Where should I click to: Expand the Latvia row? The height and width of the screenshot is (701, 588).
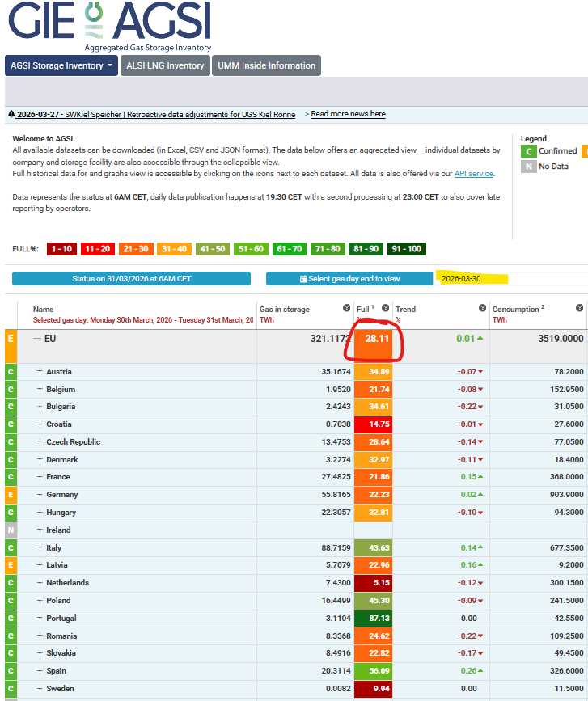coord(40,564)
